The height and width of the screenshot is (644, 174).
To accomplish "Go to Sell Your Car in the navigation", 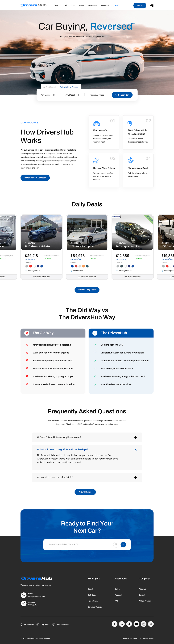I will tap(69, 5).
